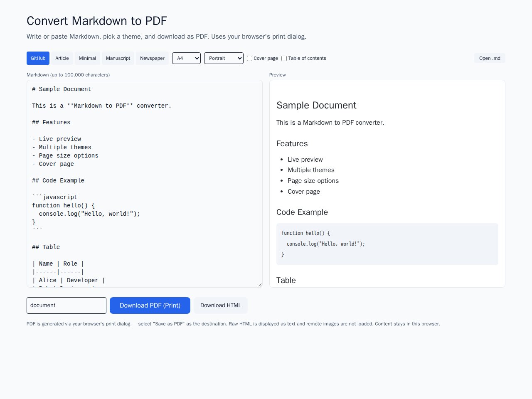Click 'Cover page' bullet in preview list
532x399 pixels.
304,192
